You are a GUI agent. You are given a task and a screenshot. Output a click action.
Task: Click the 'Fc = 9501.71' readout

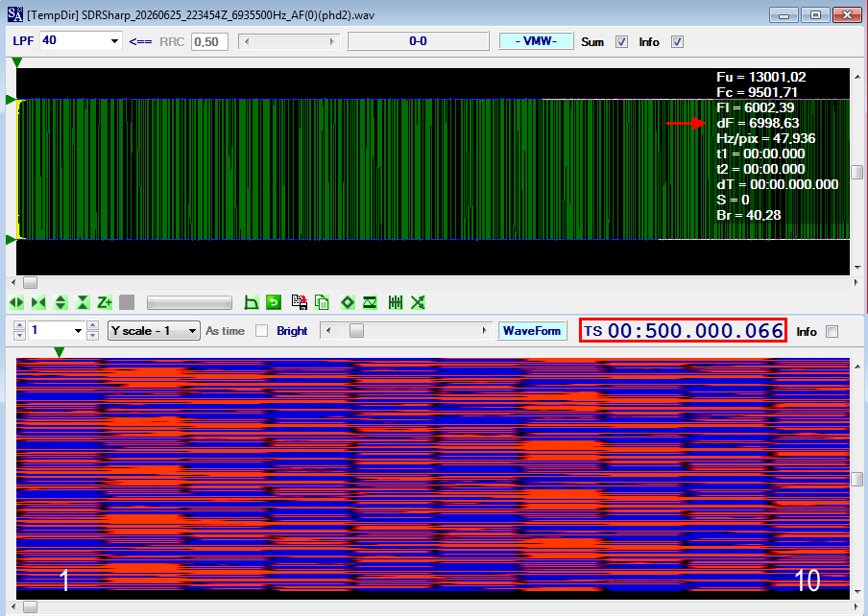pyautogui.click(x=757, y=92)
